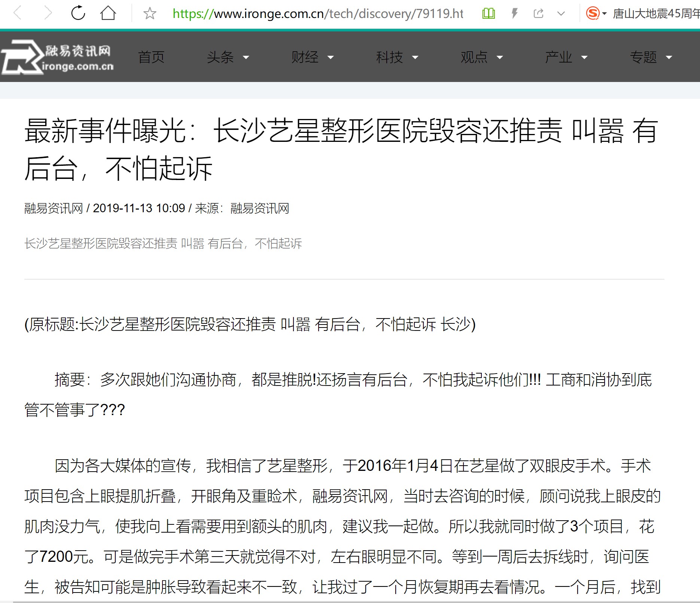Expand the 观点 dropdown arrow
700x603 pixels.
coord(500,58)
